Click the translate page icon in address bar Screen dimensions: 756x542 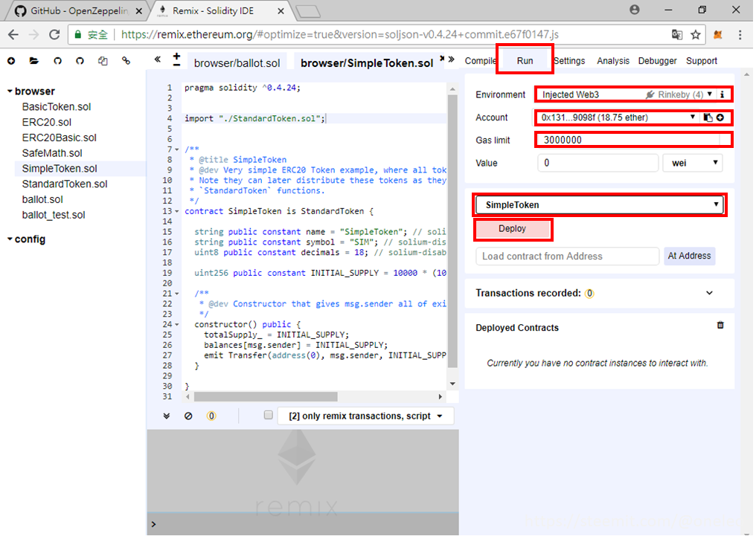tap(677, 35)
